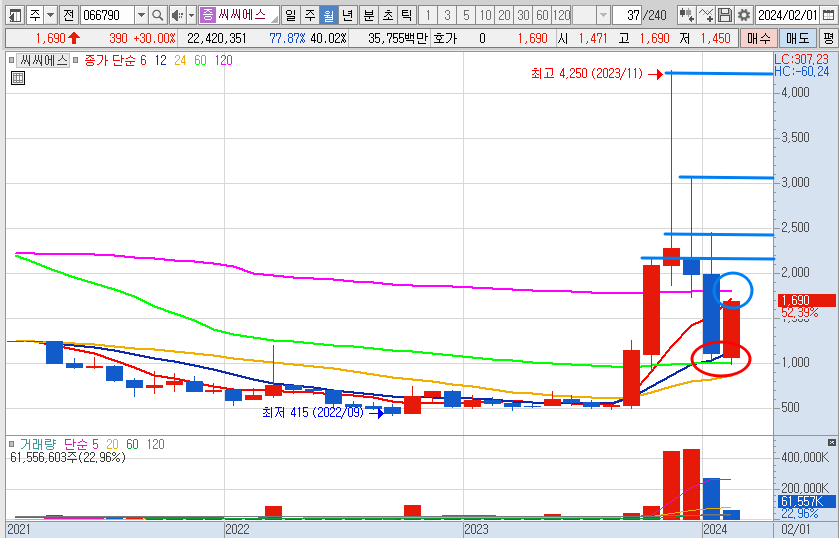839x538 pixels.
Task: Click the 평 button
Action: pyautogui.click(x=828, y=39)
